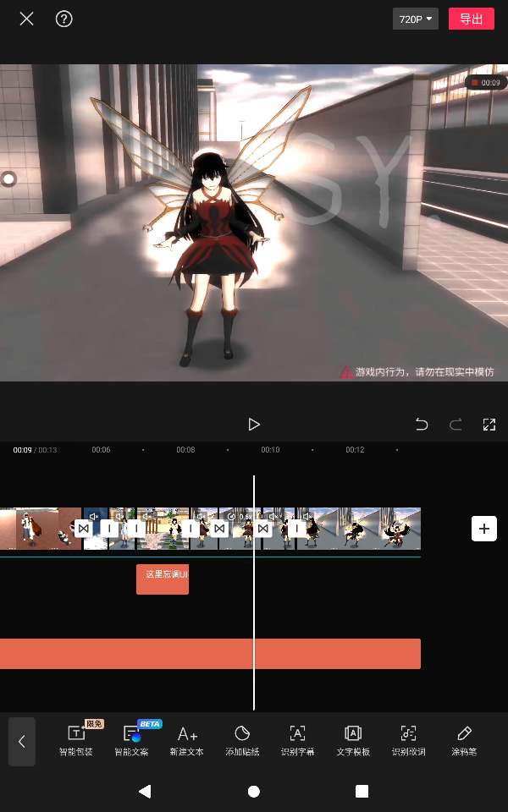Tap the cut marker right after the blue muted clip

click(x=109, y=529)
